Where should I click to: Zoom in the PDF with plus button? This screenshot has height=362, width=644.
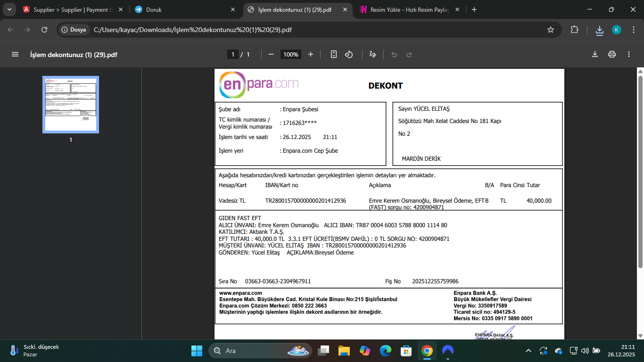(x=311, y=54)
